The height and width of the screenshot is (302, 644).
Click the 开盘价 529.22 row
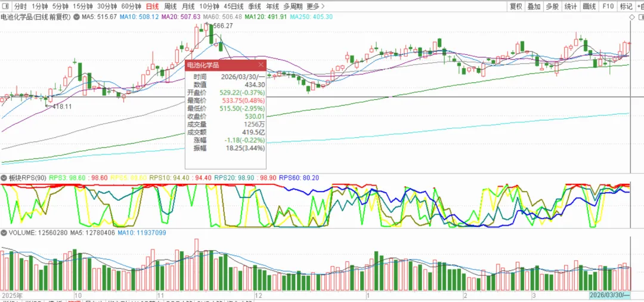[x=225, y=93]
